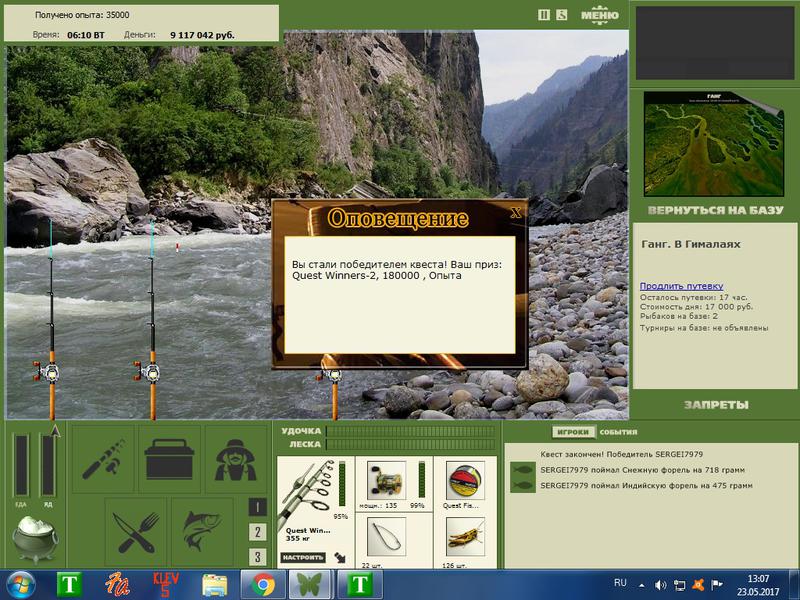
Task: Close the Оповещение dialog with X
Action: coord(516,212)
